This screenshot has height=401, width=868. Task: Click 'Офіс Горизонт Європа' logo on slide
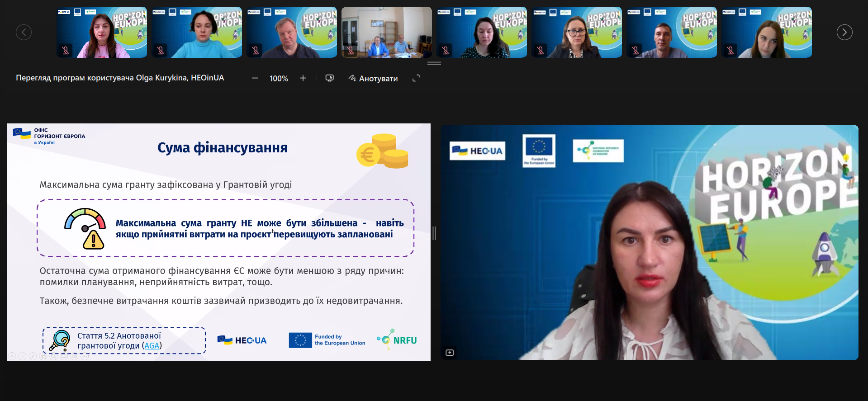tap(49, 136)
